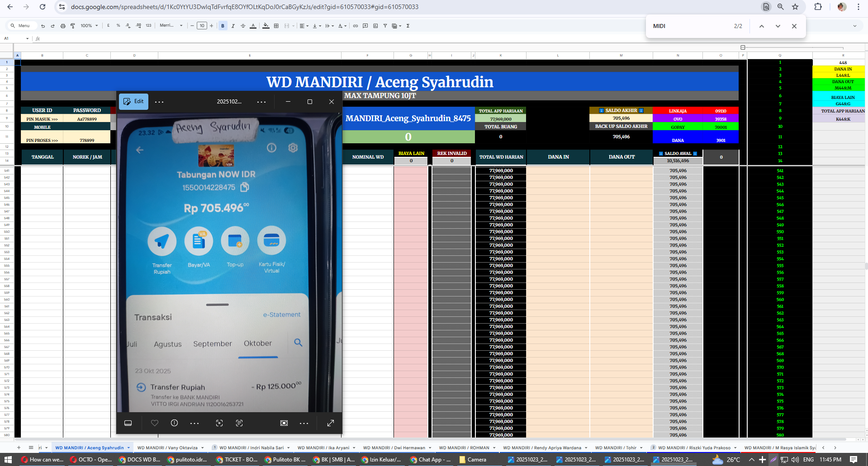The image size is (868, 466).
Task: Undo the last action in Sheets toolbar
Action: coord(43,26)
